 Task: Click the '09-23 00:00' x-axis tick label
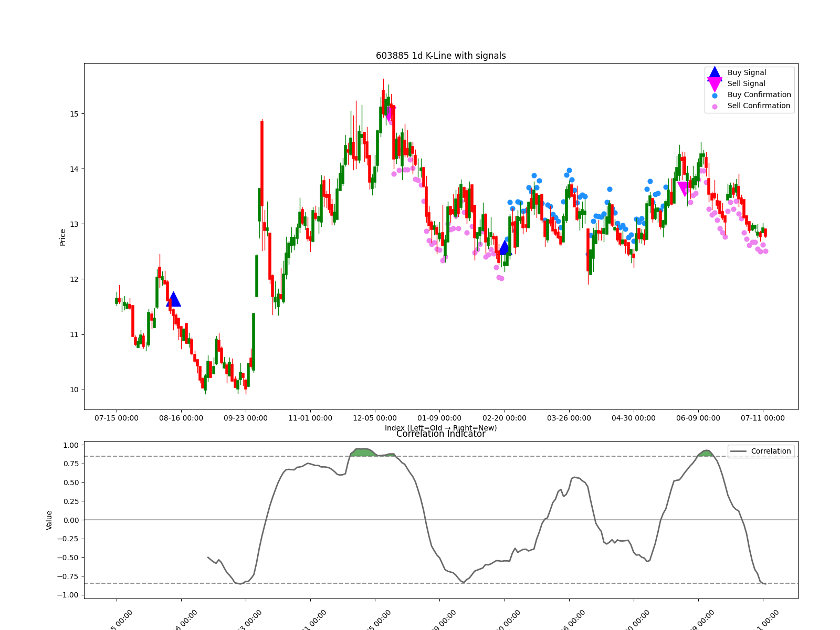[246, 418]
